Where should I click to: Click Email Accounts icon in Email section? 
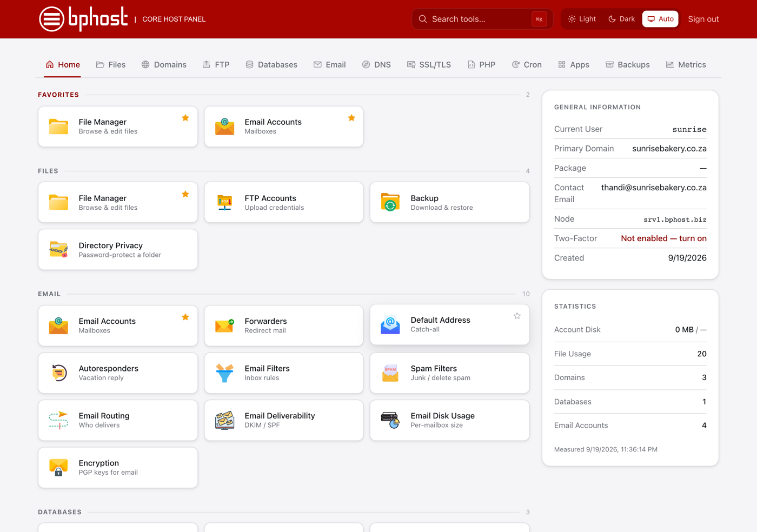pos(58,325)
